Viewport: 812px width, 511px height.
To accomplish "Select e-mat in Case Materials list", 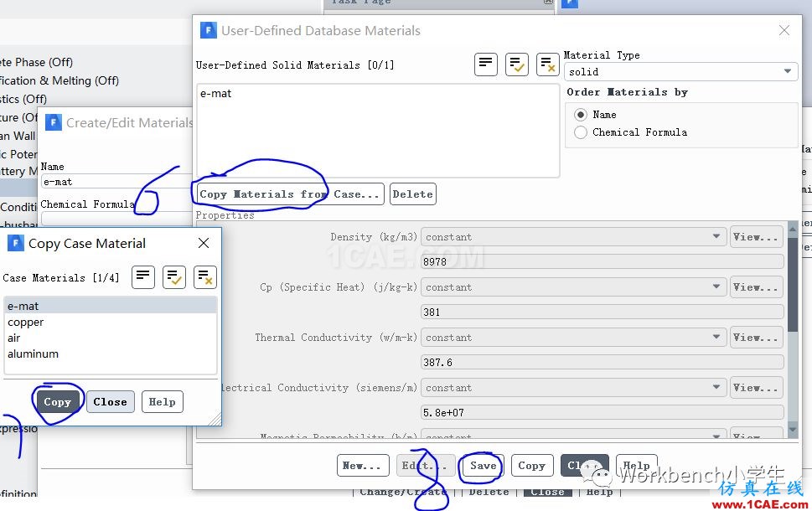I will click(x=111, y=306).
